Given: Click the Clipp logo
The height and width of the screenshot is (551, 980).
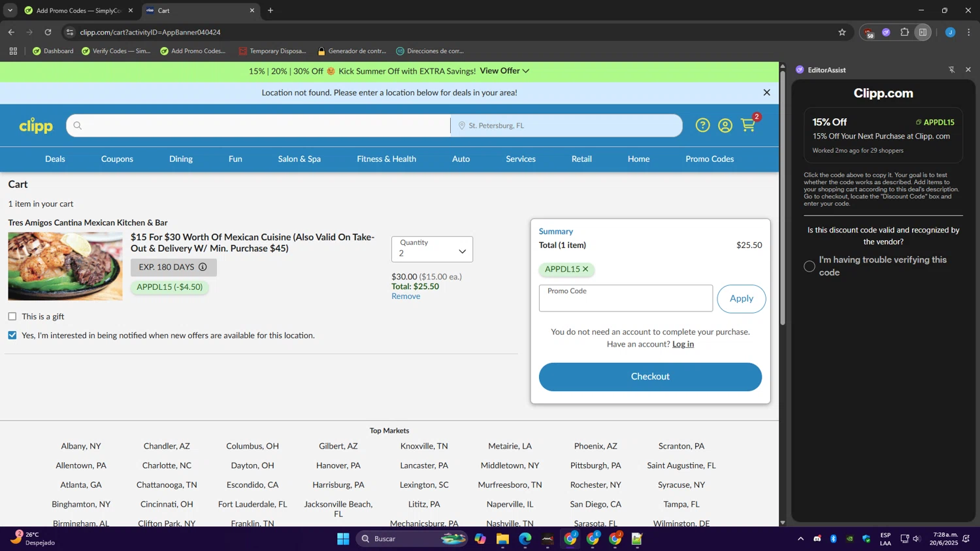Looking at the screenshot, I should tap(36, 125).
